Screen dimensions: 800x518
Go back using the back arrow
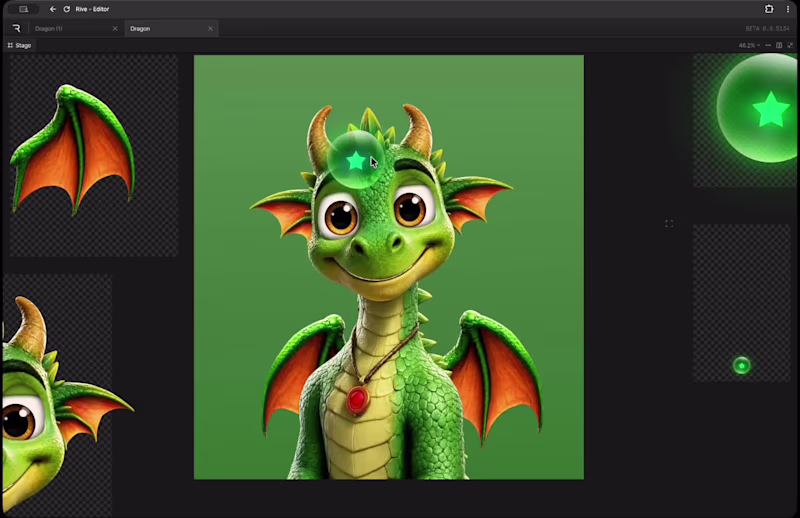53,9
